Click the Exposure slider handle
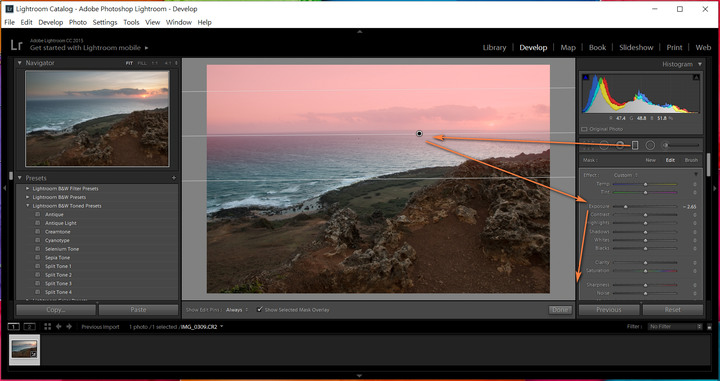 [625, 207]
